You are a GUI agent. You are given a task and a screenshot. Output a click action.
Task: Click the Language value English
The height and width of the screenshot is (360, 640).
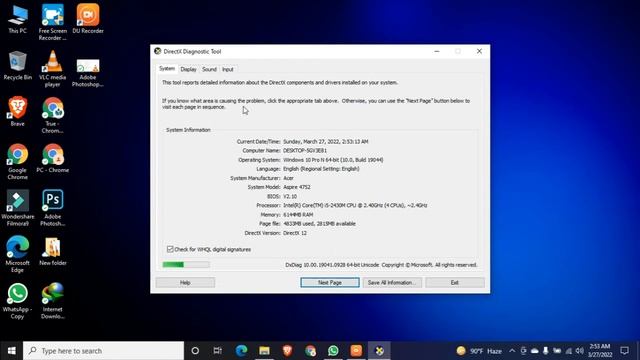tap(321, 169)
